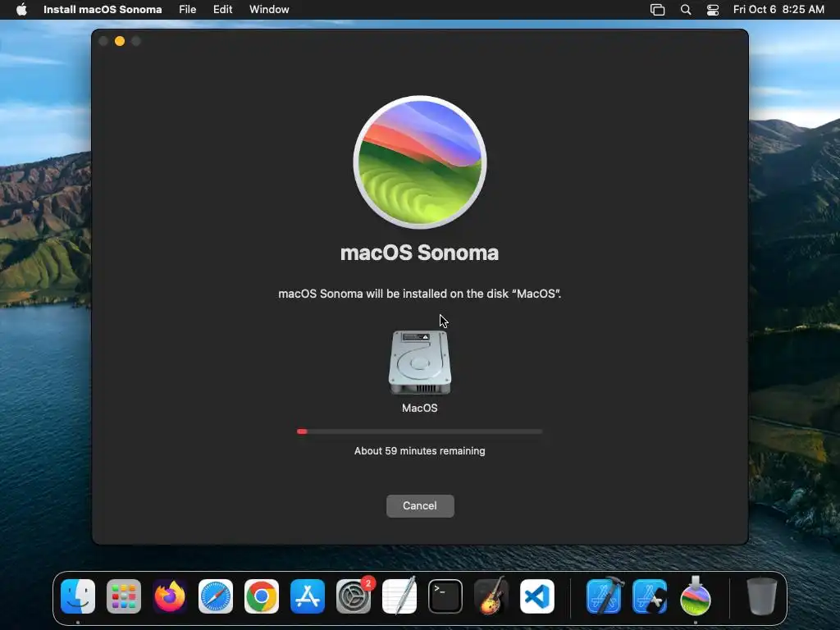Viewport: 840px width, 630px height.
Task: Click the installation progress bar
Action: (419, 431)
